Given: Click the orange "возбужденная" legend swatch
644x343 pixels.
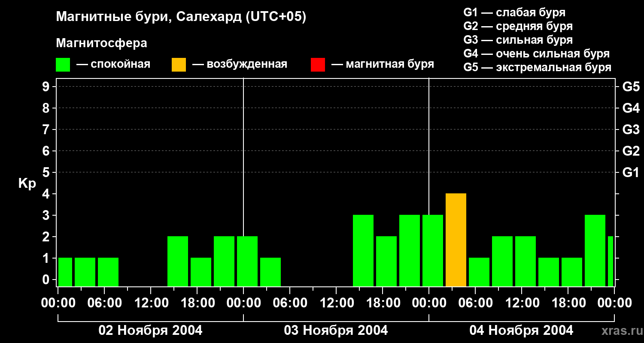Looking at the screenshot, I should click(179, 65).
